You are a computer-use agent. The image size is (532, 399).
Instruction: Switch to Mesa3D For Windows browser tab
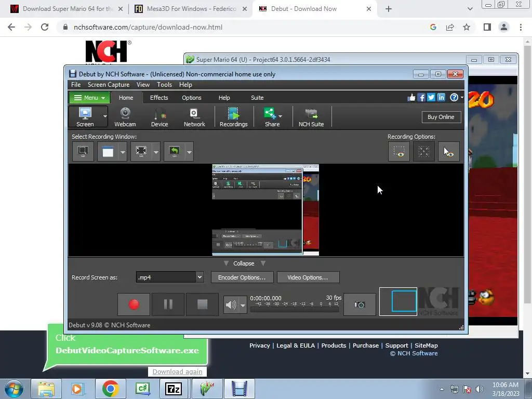pyautogui.click(x=191, y=9)
